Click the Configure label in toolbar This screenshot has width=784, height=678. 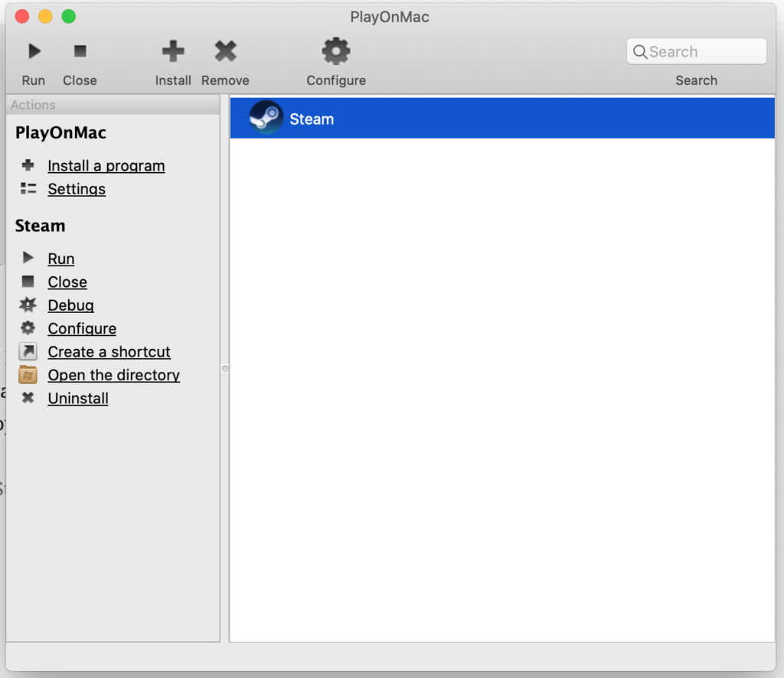(x=336, y=80)
